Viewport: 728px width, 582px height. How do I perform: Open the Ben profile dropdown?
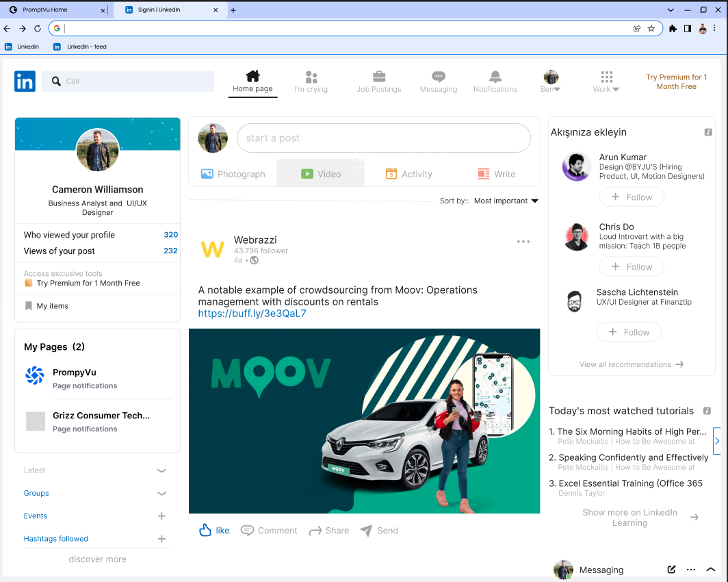point(551,81)
